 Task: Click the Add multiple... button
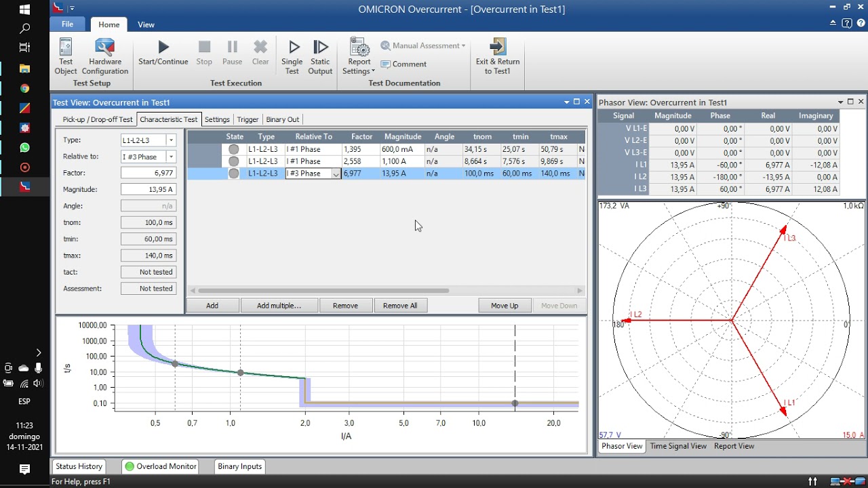279,306
